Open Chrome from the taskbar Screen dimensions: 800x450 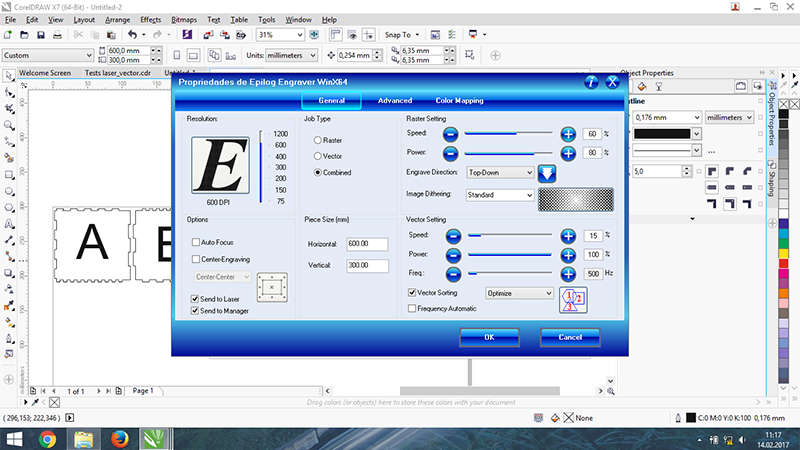(x=47, y=439)
